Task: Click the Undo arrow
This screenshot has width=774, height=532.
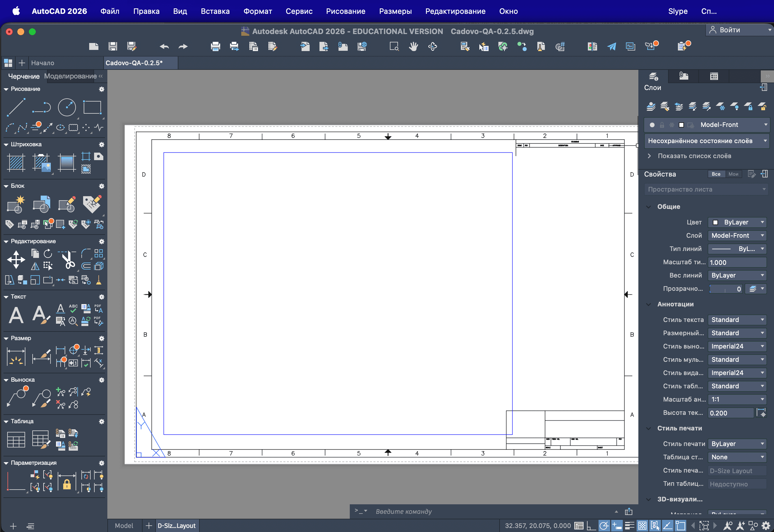Action: click(x=164, y=46)
